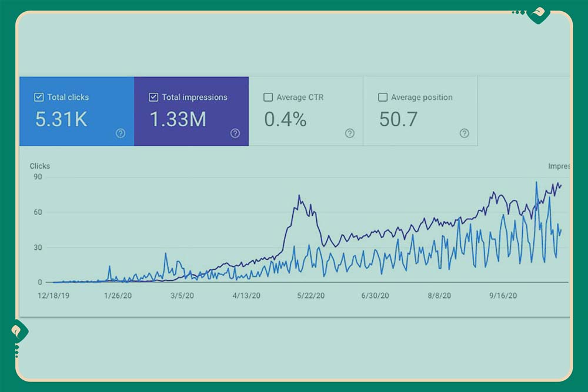This screenshot has width=588, height=392.
Task: Uncheck the Total clicks checkbox
Action: (39, 97)
